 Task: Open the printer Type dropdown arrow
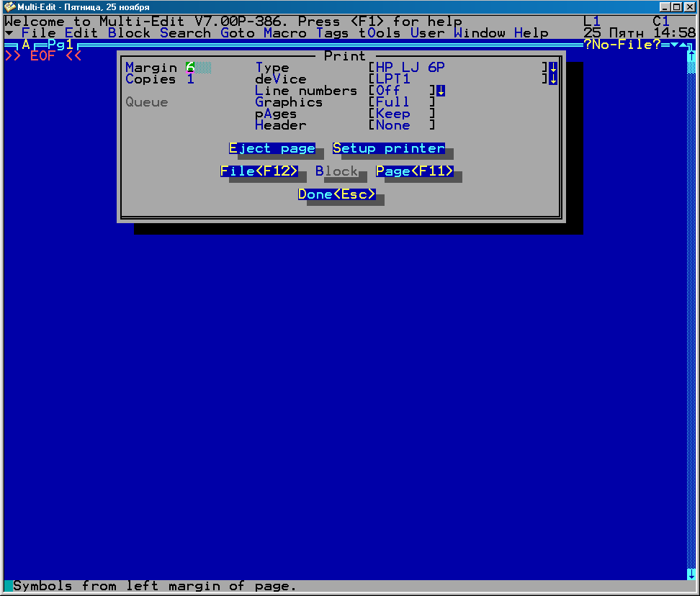[x=553, y=68]
